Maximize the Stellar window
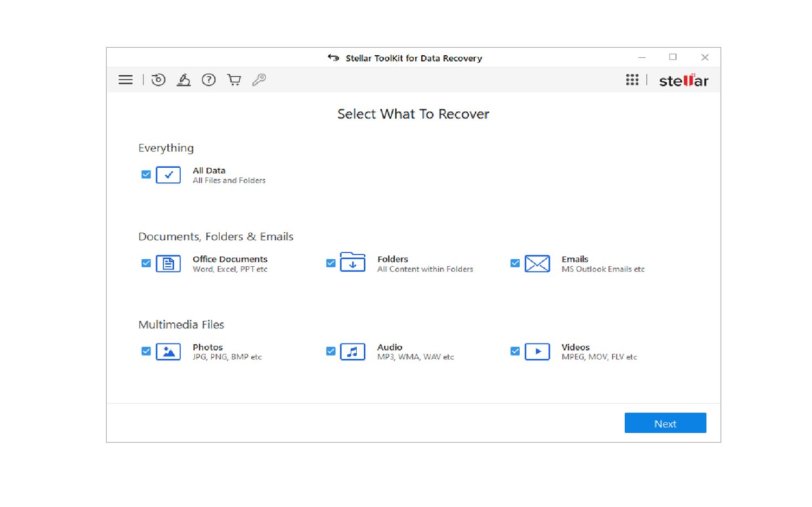The image size is (812, 507). [x=673, y=57]
